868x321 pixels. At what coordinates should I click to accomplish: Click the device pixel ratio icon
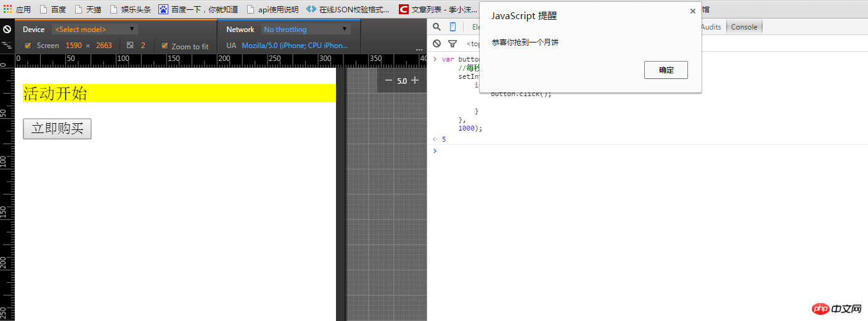tap(130, 45)
